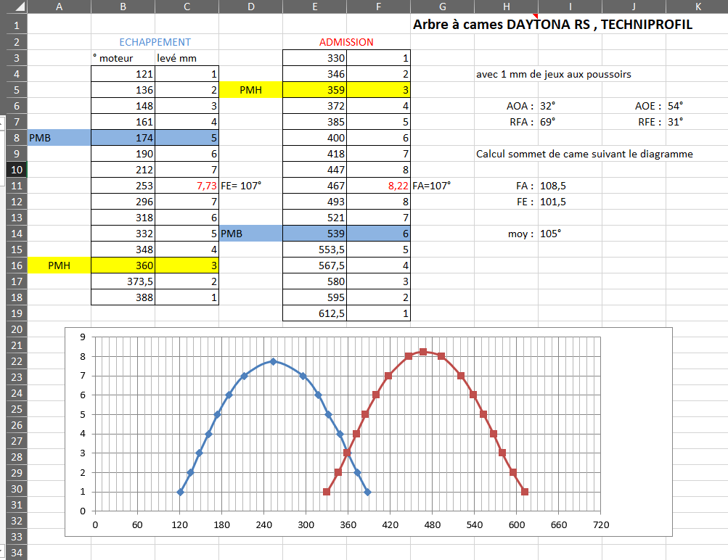Click the chart y-axis label 9

click(x=83, y=337)
